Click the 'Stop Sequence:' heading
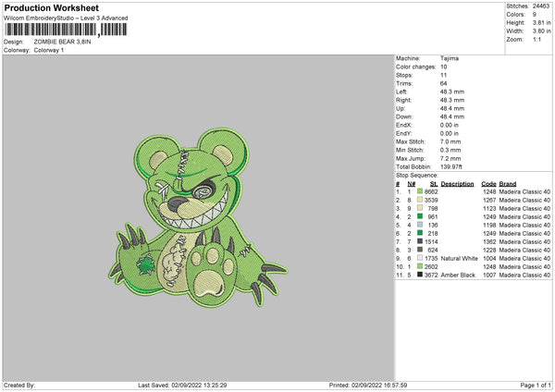This screenshot has height=392, width=555. [x=417, y=175]
